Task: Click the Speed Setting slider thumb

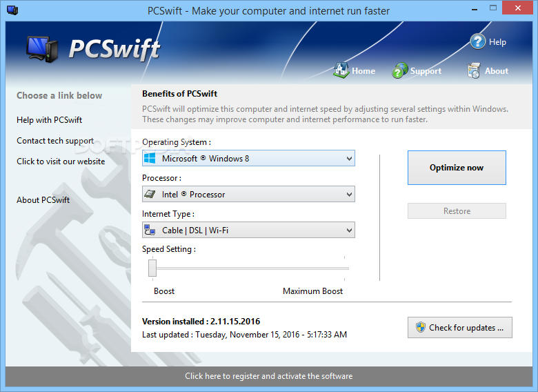Action: coord(152,268)
